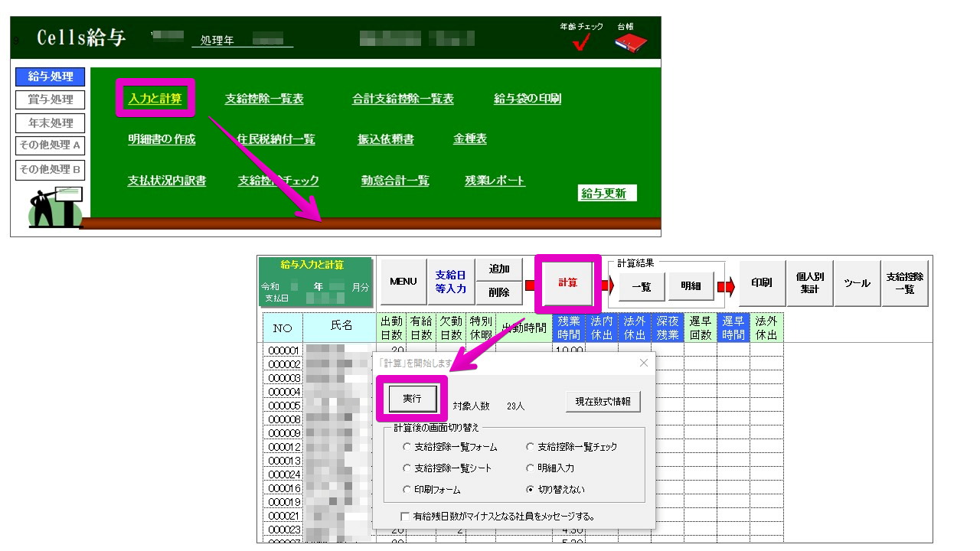Open the red 台帳 book icon

[631, 42]
